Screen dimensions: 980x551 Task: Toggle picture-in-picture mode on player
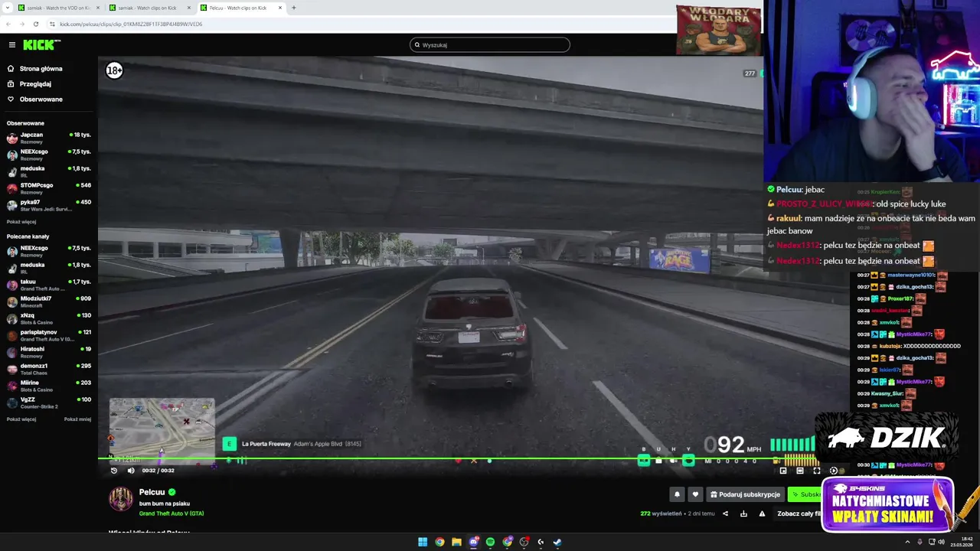pyautogui.click(x=783, y=471)
